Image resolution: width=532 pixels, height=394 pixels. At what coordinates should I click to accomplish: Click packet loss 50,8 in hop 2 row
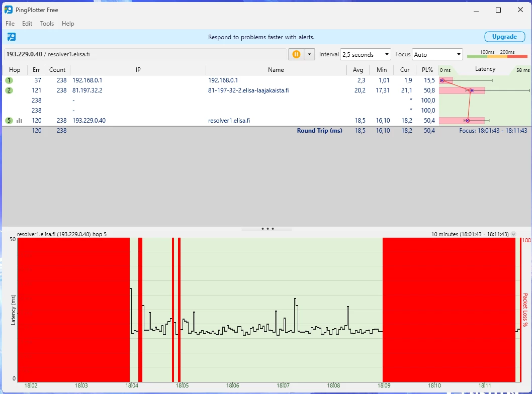(x=429, y=90)
